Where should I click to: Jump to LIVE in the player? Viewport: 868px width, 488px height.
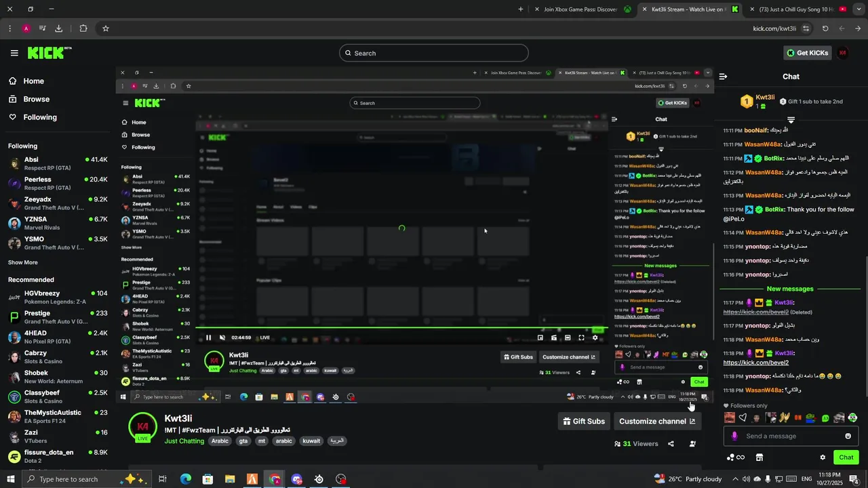263,338
